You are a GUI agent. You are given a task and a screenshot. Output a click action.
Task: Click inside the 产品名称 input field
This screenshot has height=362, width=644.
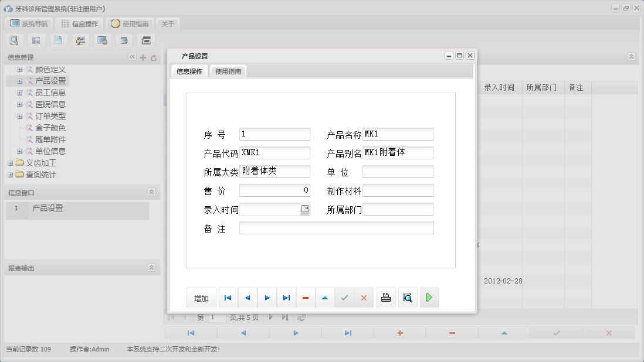(398, 134)
